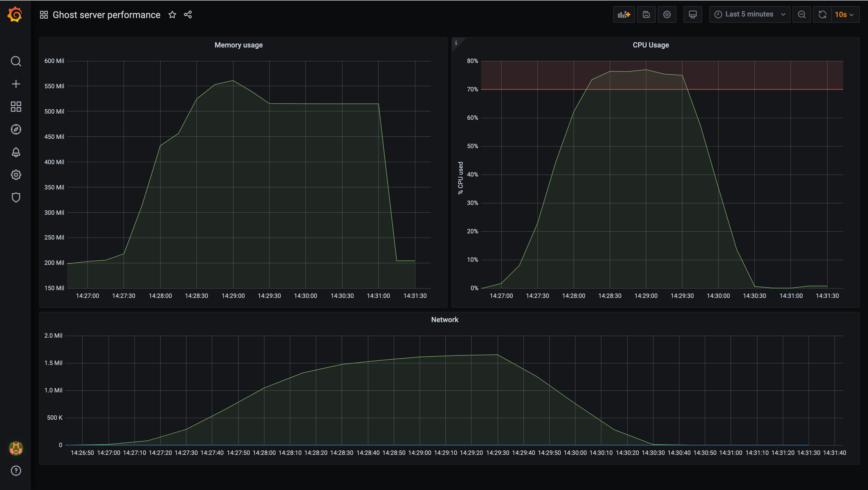Open the Create plus menu in sidebar
The height and width of the screenshot is (490, 868).
coord(16,84)
